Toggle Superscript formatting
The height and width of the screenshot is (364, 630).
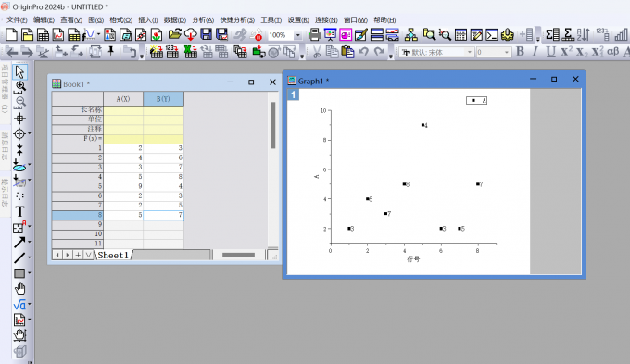(x=566, y=52)
